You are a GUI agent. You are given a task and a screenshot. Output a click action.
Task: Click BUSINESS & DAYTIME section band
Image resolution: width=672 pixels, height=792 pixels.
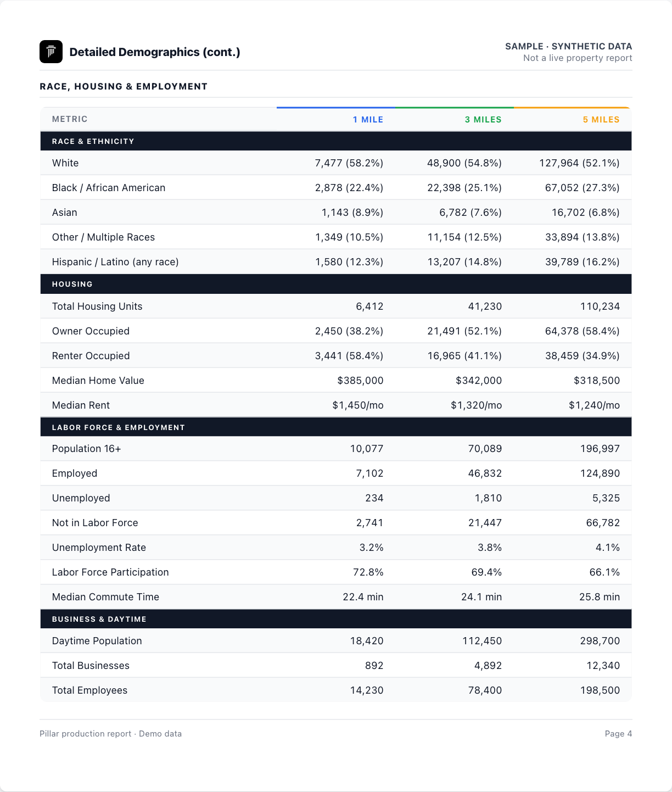pos(336,619)
